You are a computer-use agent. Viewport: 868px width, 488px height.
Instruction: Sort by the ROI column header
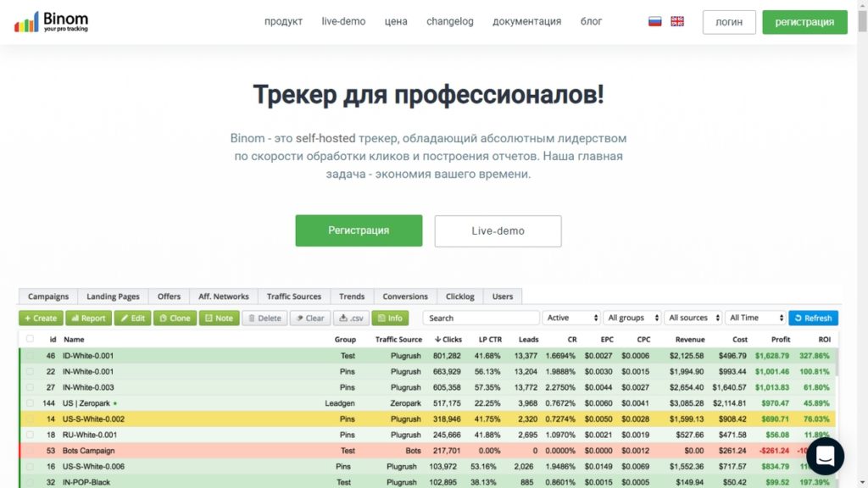click(x=824, y=340)
